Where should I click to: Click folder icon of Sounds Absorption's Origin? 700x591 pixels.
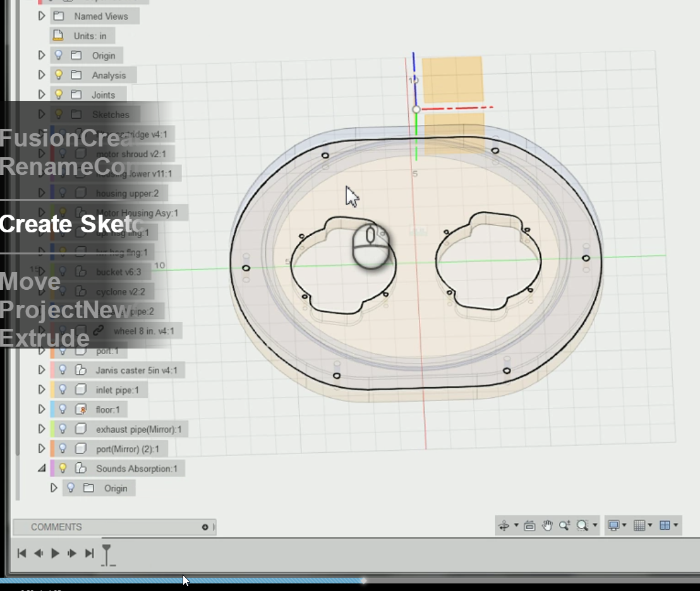point(88,488)
